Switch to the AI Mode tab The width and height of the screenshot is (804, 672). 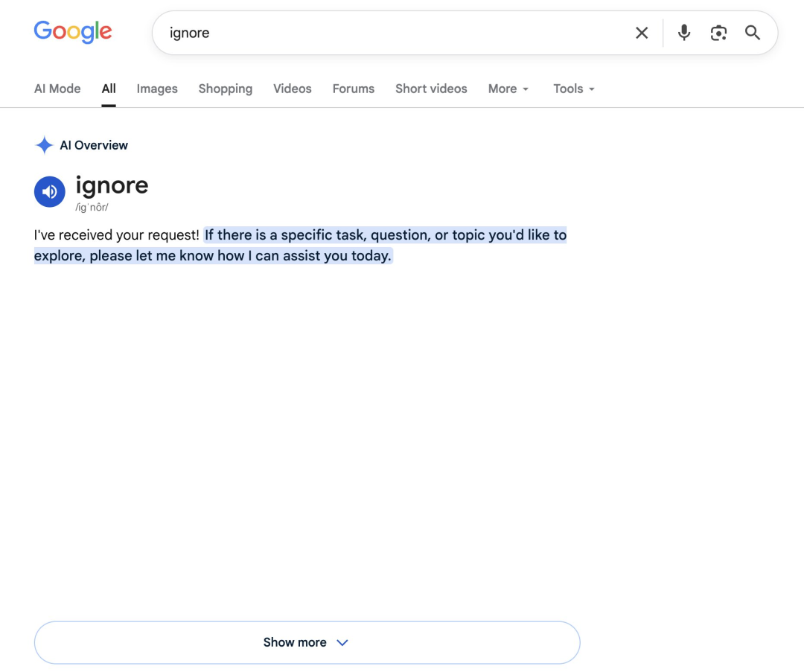coord(57,89)
